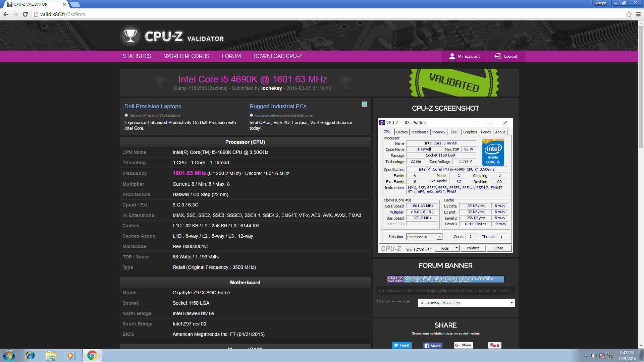644x362 pixels.
Task: Click ruggedscience.com ad URL
Action: pyautogui.click(x=283, y=115)
